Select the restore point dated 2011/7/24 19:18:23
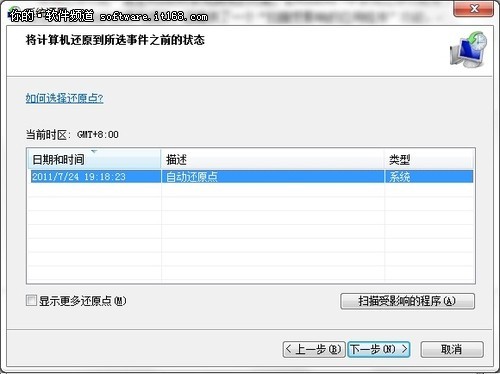This screenshot has height=374, width=500. click(252, 176)
